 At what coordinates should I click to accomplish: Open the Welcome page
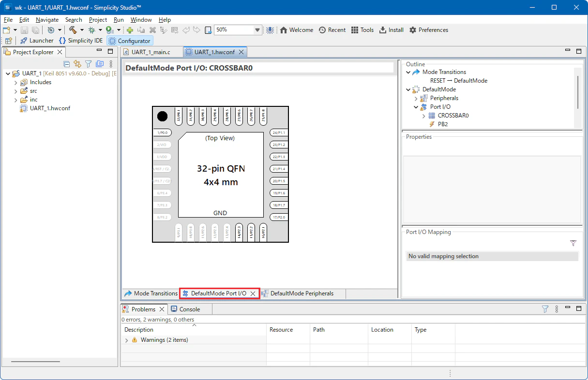pyautogui.click(x=297, y=30)
